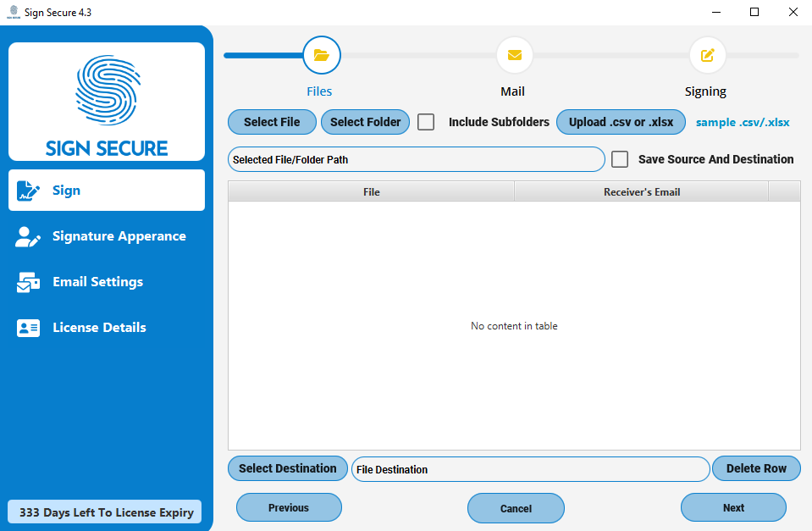This screenshot has width=812, height=531.
Task: Click the License Details card icon
Action: [x=28, y=328]
